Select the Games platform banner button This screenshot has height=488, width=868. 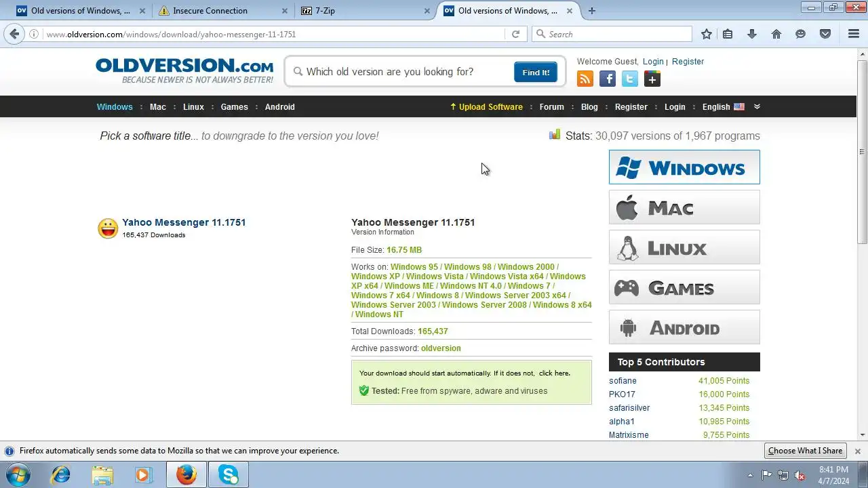pyautogui.click(x=684, y=287)
